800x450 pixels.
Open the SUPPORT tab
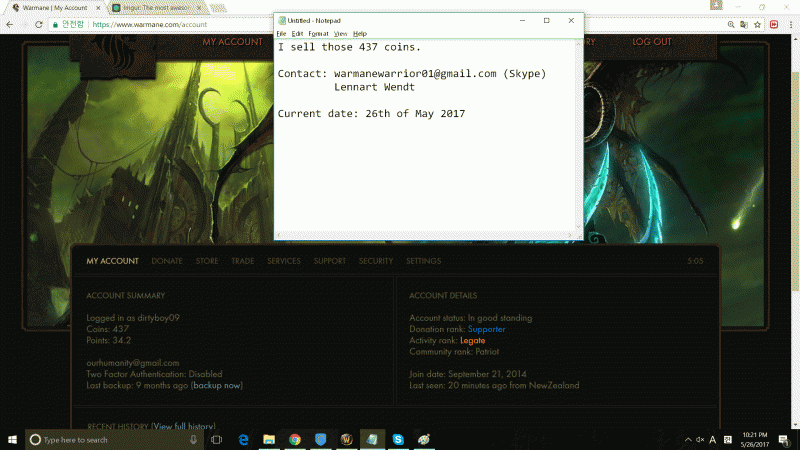[x=330, y=261]
